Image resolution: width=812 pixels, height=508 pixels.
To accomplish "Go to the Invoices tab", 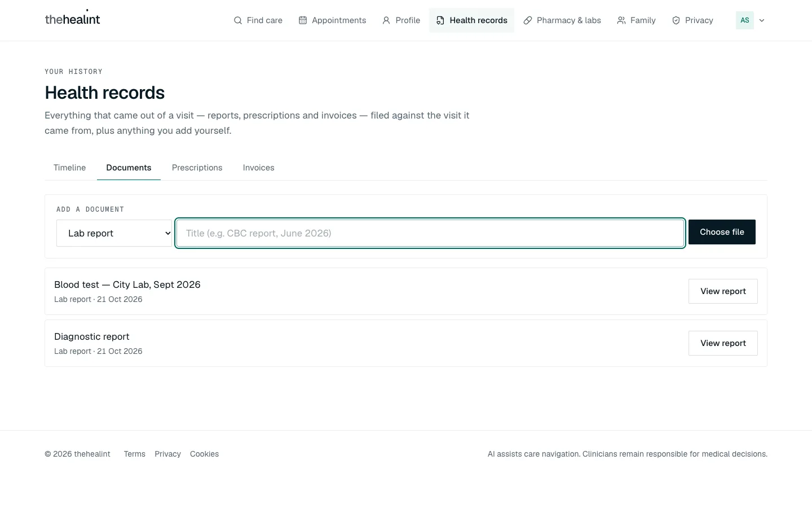I will point(259,168).
